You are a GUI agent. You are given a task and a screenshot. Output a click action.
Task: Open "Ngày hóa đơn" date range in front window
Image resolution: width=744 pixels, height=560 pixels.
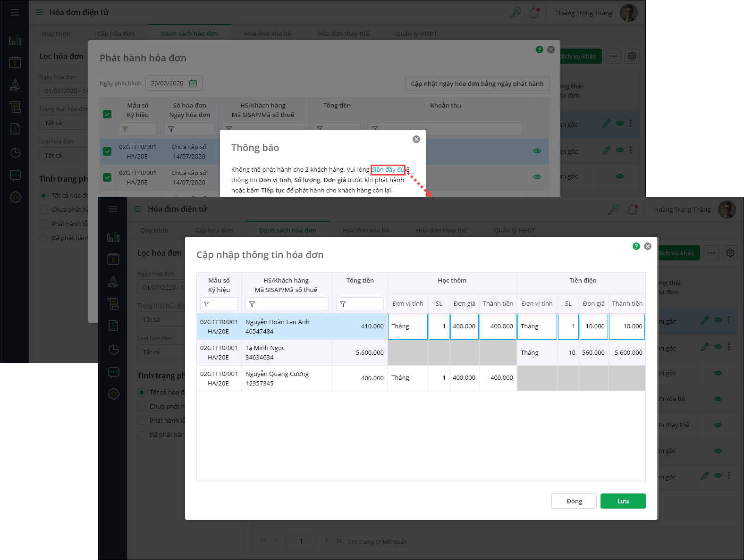pos(161,287)
